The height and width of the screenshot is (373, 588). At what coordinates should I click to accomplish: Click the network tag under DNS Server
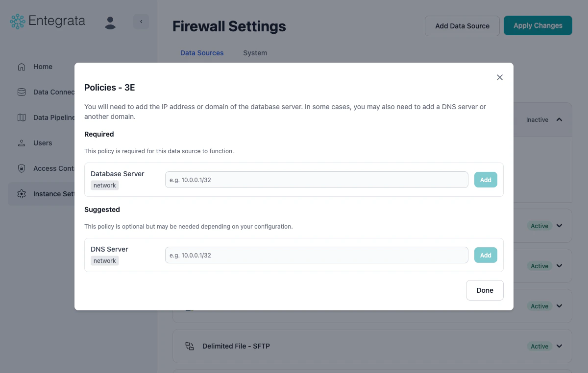click(104, 260)
